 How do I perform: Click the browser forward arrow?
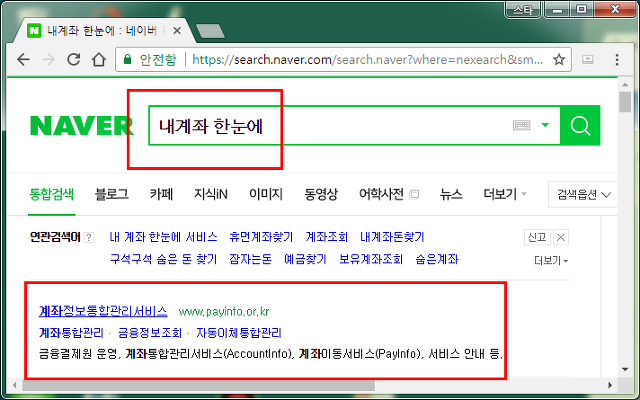[49, 60]
